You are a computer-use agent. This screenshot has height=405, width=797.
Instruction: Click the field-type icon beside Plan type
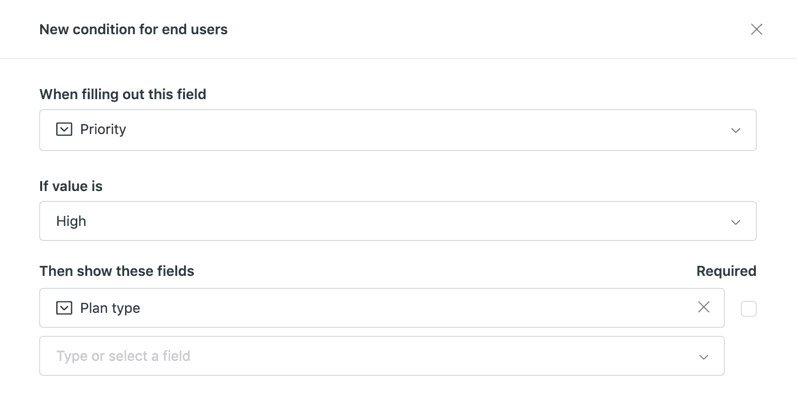tap(64, 308)
